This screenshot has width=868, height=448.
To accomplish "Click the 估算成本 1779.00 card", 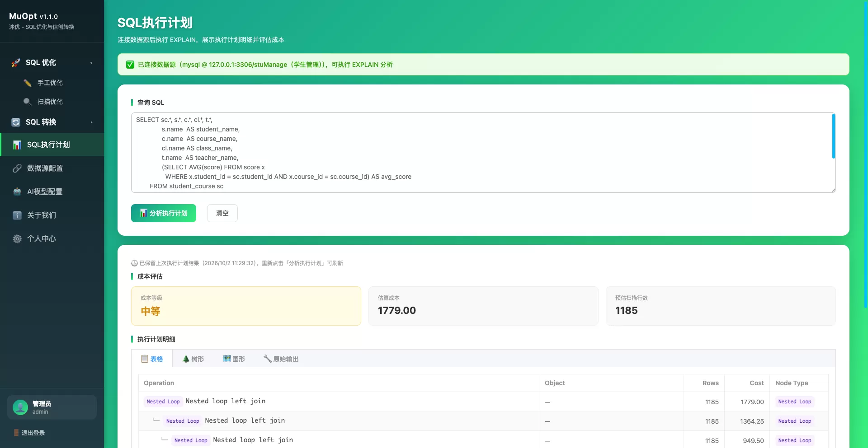I will click(483, 306).
